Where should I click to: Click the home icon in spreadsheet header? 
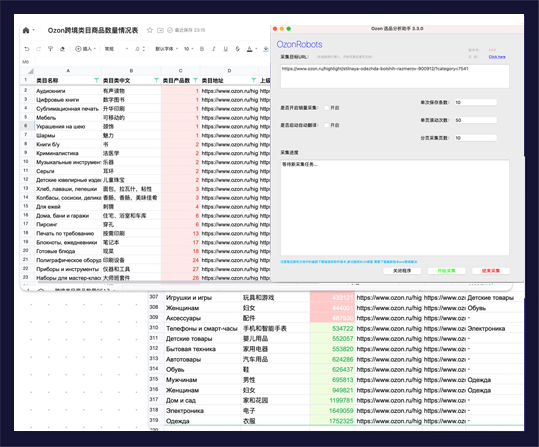tap(26, 30)
